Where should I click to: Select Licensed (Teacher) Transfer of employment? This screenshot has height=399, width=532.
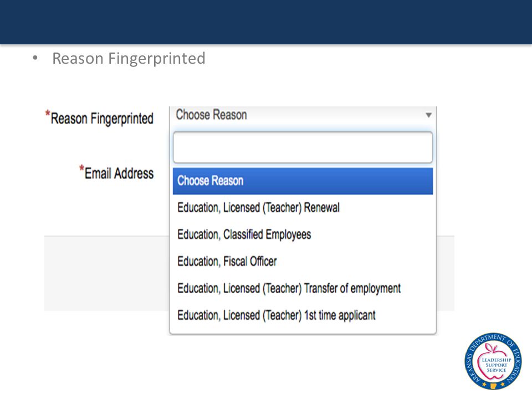point(289,288)
